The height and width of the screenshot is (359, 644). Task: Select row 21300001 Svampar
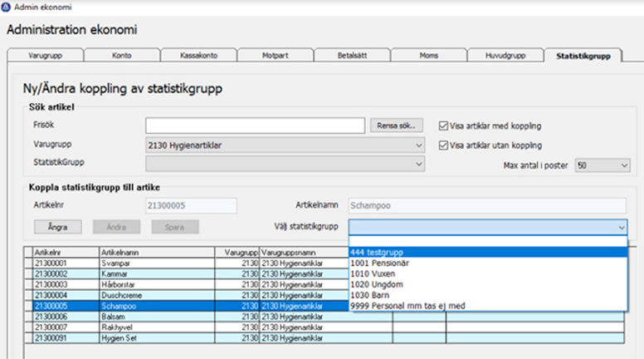click(187, 263)
